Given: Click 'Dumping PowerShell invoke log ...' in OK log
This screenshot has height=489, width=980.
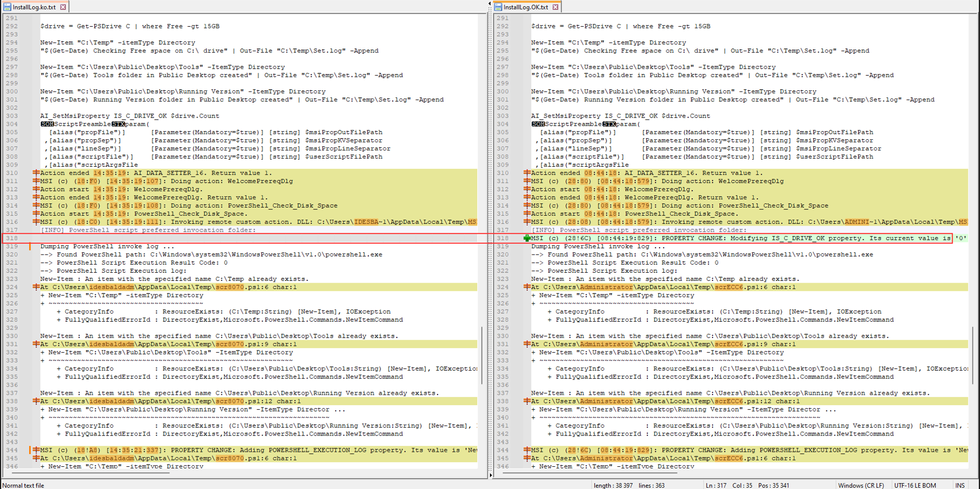Looking at the screenshot, I should (598, 247).
